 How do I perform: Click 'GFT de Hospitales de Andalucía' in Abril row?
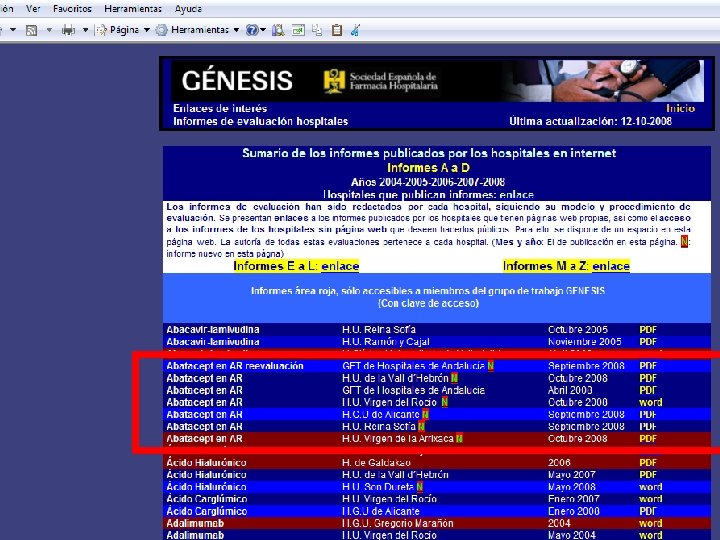(x=413, y=390)
